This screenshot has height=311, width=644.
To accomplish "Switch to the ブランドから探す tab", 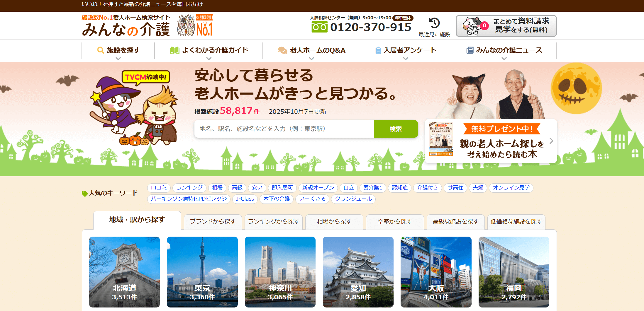I will [x=213, y=222].
